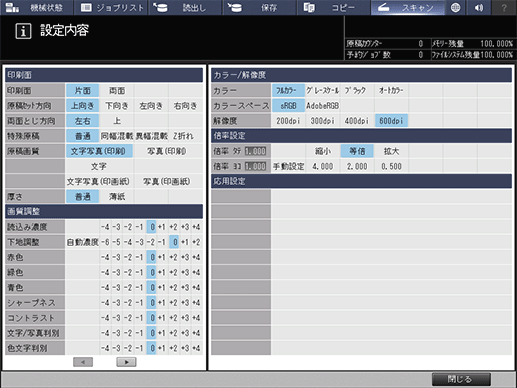Click the help question mark icon
The image size is (517, 388).
504,7
